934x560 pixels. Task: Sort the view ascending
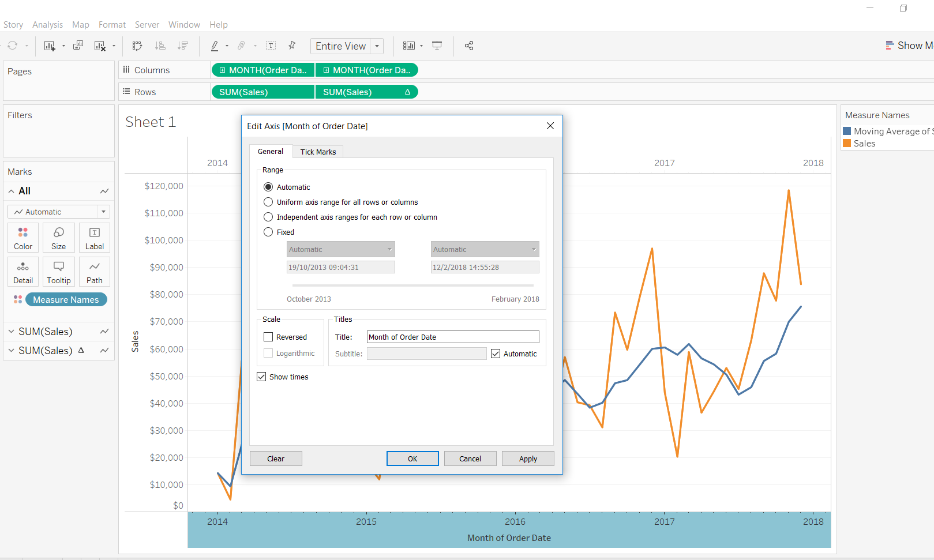(x=160, y=46)
